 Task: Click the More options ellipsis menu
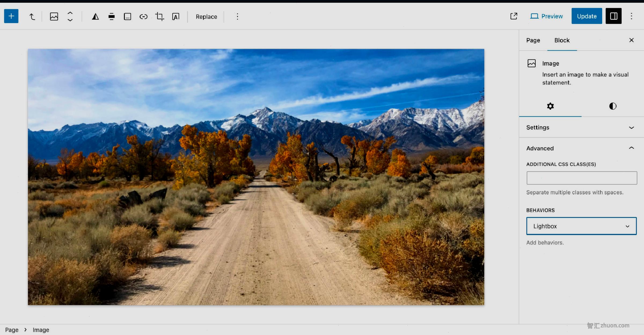point(237,16)
